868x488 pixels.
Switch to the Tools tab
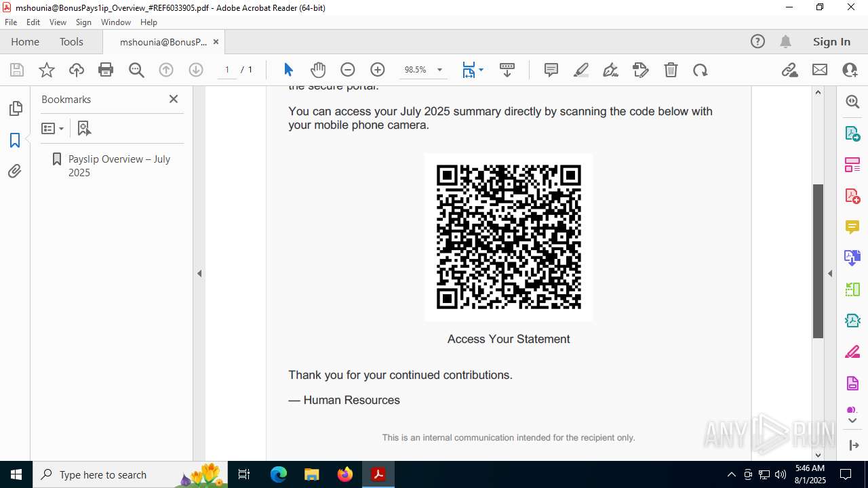71,41
